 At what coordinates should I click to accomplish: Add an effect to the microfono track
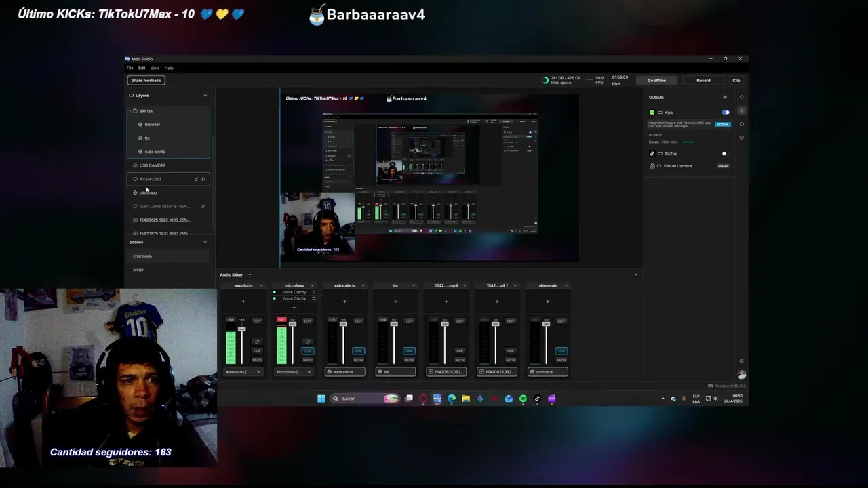(294, 308)
